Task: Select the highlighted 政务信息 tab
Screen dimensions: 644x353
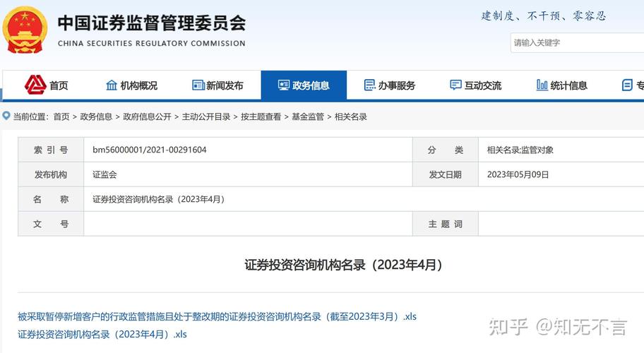Action: point(304,85)
